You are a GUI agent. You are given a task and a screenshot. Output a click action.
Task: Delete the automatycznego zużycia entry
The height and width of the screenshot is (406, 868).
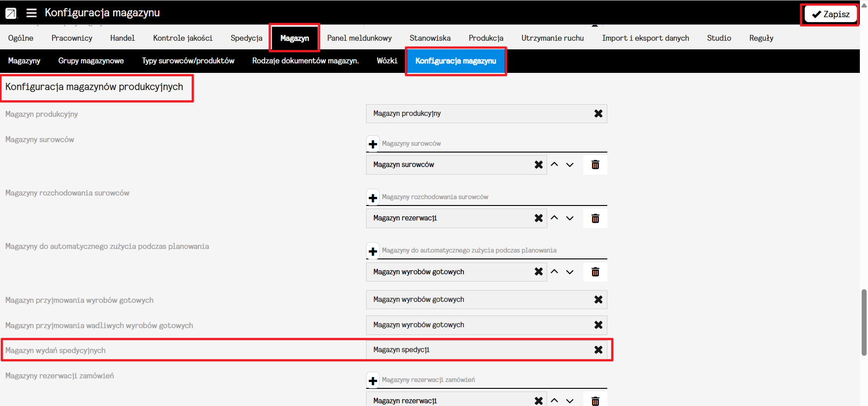coord(596,272)
